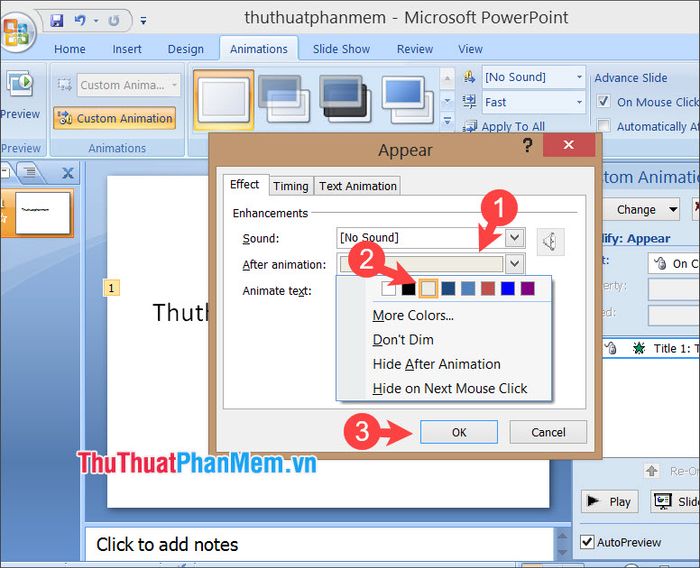The width and height of the screenshot is (700, 568).
Task: Click the notes pane scroll down arrow
Action: click(562, 553)
